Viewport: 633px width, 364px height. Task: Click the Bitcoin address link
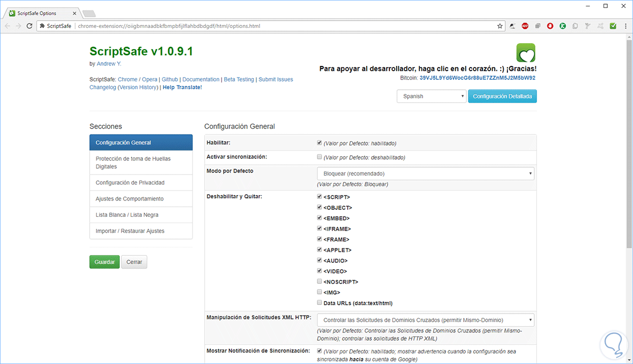[478, 78]
